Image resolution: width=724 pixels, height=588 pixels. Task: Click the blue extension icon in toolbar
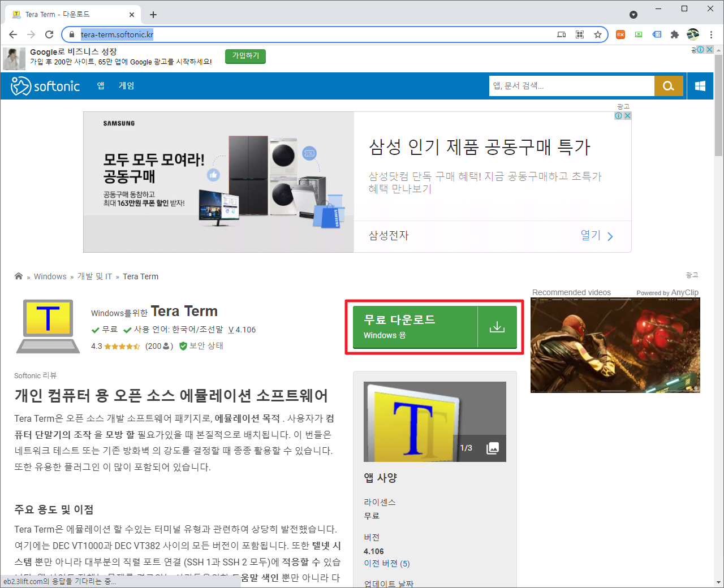click(657, 34)
